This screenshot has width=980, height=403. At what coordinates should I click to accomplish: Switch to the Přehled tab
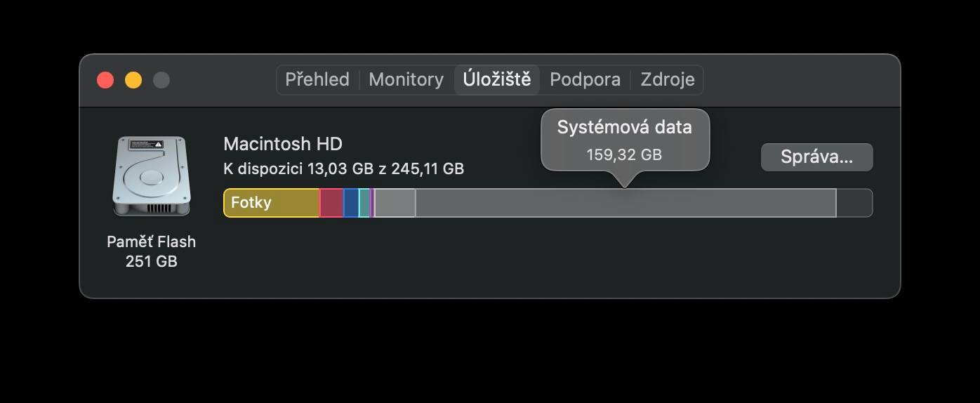coord(317,79)
